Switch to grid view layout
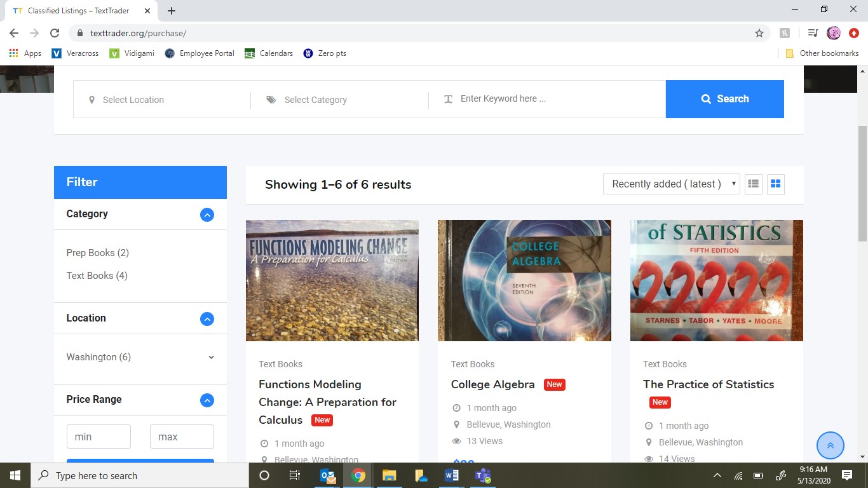 point(775,184)
